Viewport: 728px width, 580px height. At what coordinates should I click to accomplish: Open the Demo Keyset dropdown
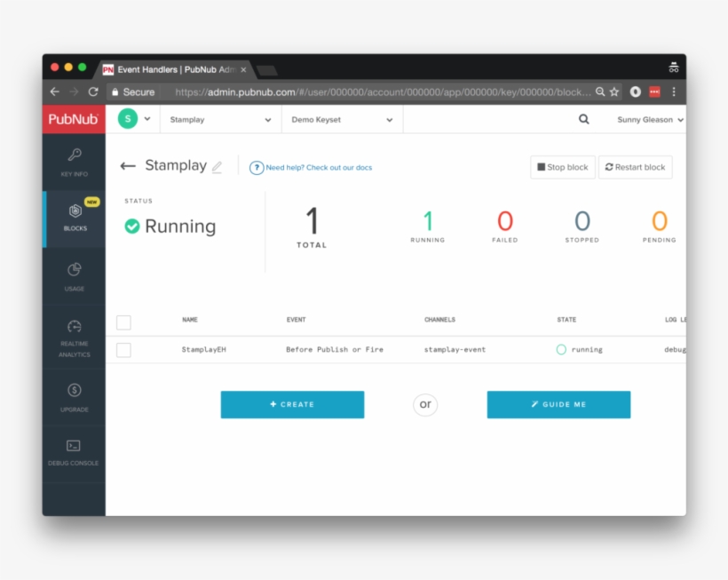tap(342, 119)
